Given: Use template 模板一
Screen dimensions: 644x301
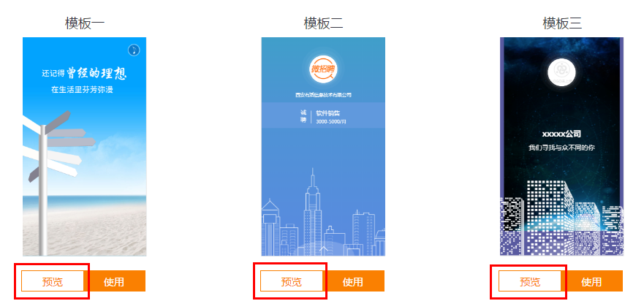Looking at the screenshot, I should pyautogui.click(x=114, y=281).
